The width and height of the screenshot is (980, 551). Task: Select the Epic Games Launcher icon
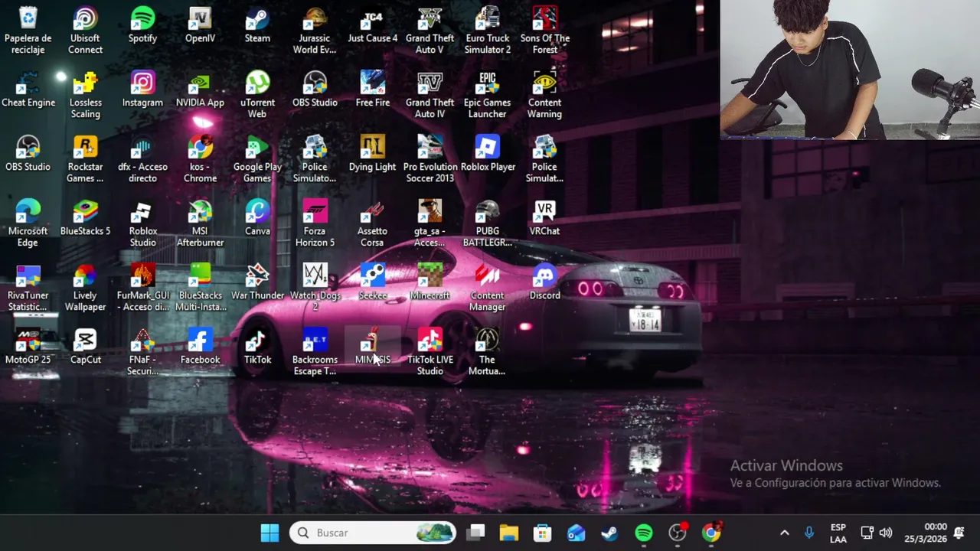coord(488,95)
